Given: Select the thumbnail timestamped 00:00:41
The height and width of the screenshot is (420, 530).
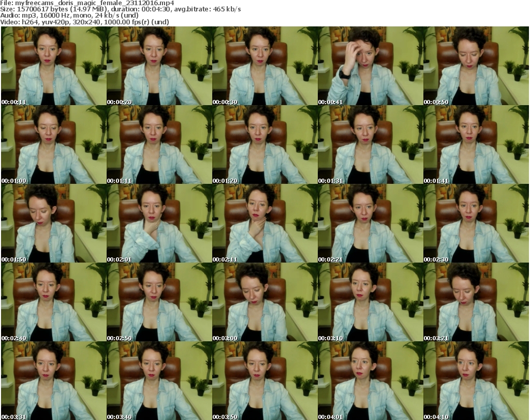Looking at the screenshot, I should pos(370,66).
